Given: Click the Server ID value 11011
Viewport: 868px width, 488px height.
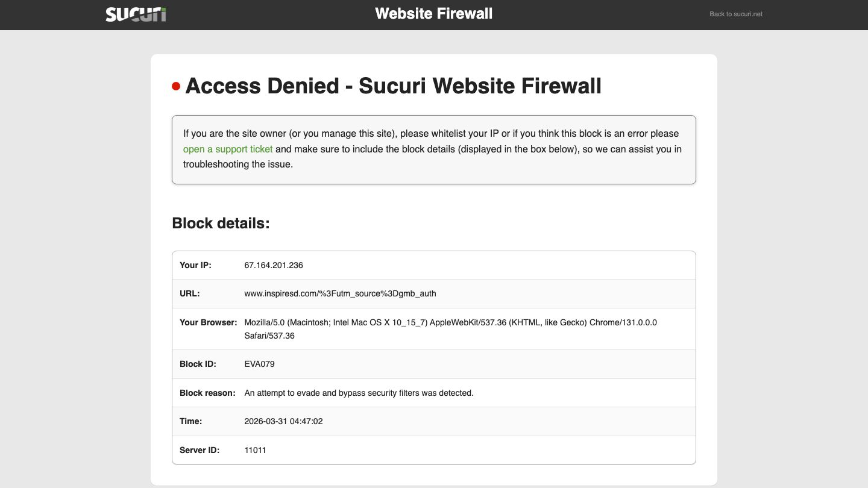Looking at the screenshot, I should 255,450.
